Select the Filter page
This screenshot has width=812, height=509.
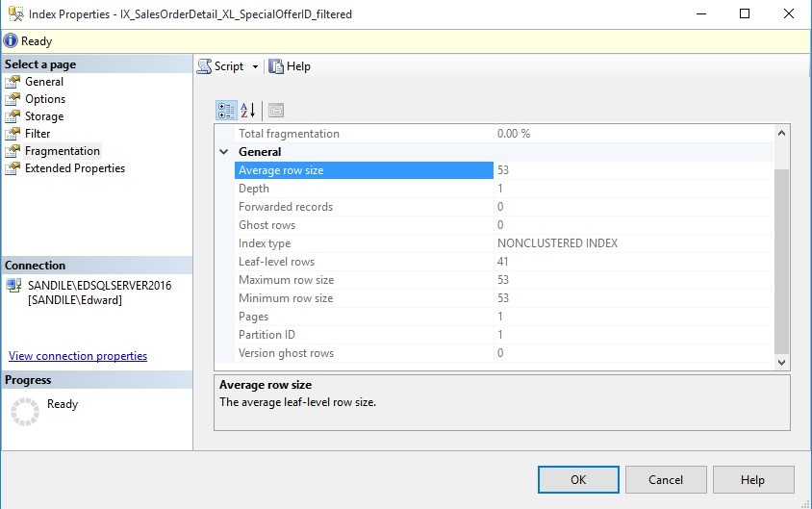click(38, 134)
